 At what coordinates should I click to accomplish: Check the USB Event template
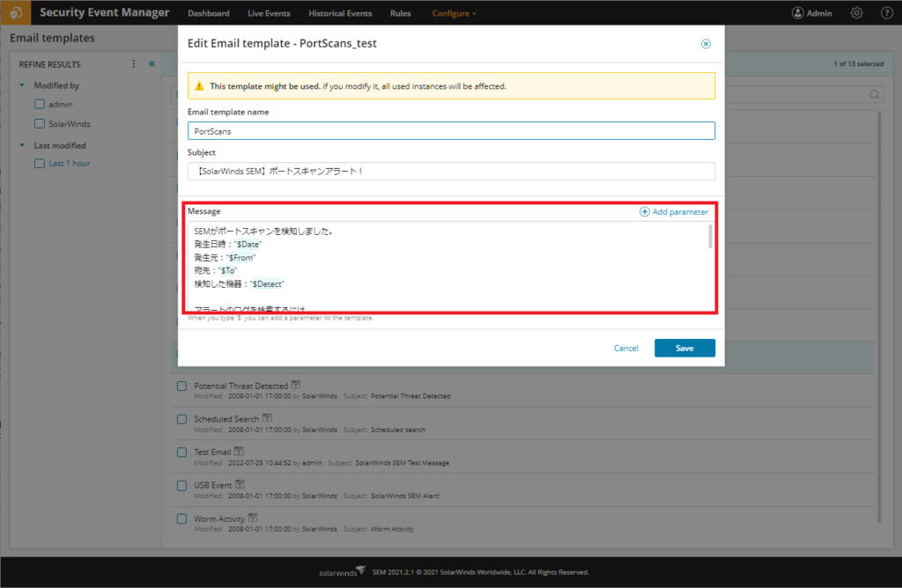181,486
